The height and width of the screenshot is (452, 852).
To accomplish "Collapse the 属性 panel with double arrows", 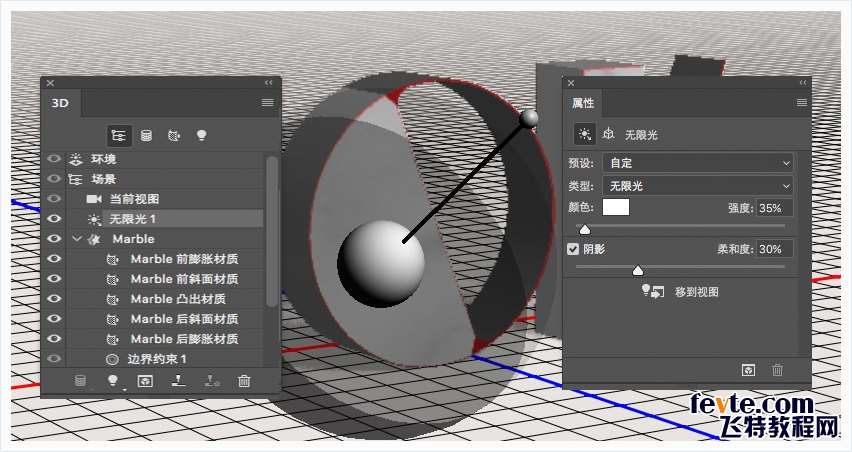I will [803, 83].
